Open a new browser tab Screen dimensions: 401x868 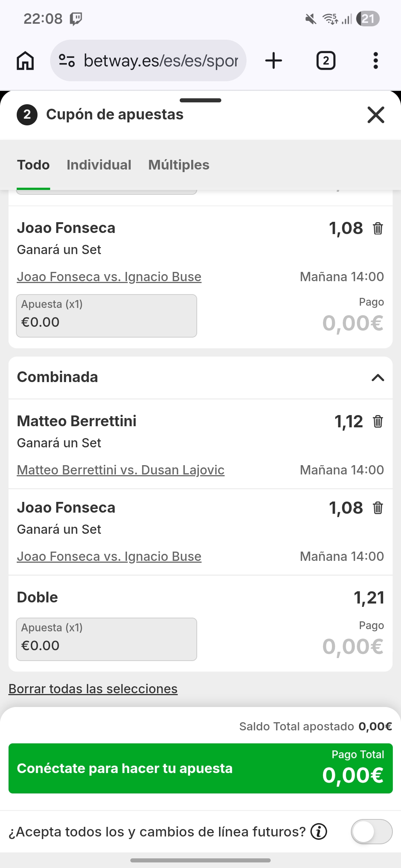[274, 60]
